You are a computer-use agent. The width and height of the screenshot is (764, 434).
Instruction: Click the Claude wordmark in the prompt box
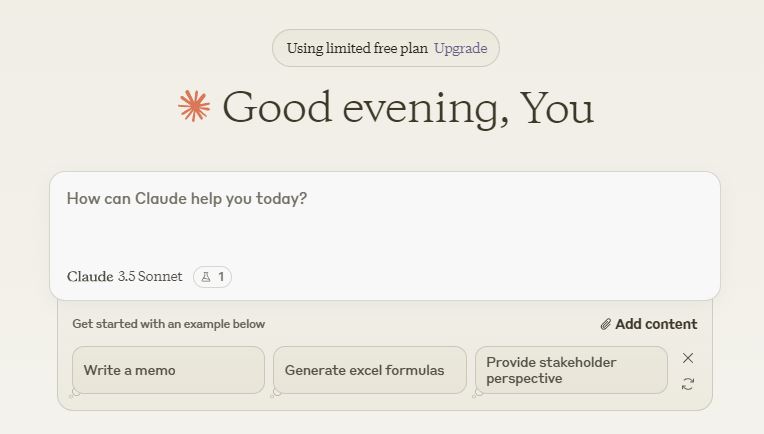pos(90,277)
